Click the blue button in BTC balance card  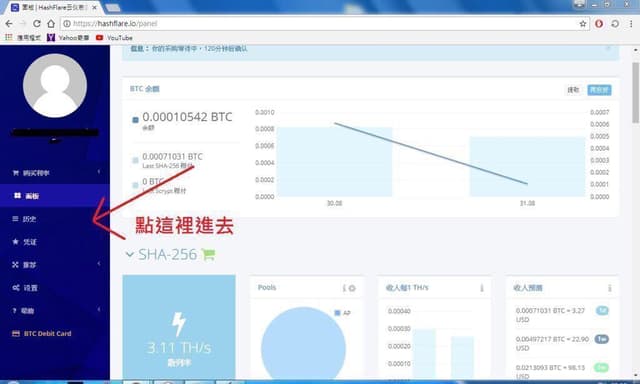(x=599, y=90)
